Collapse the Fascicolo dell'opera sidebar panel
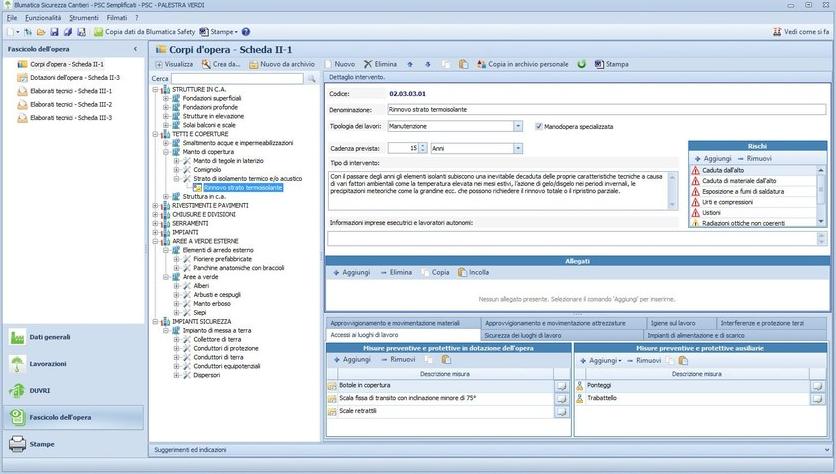The width and height of the screenshot is (836, 474). pos(135,49)
